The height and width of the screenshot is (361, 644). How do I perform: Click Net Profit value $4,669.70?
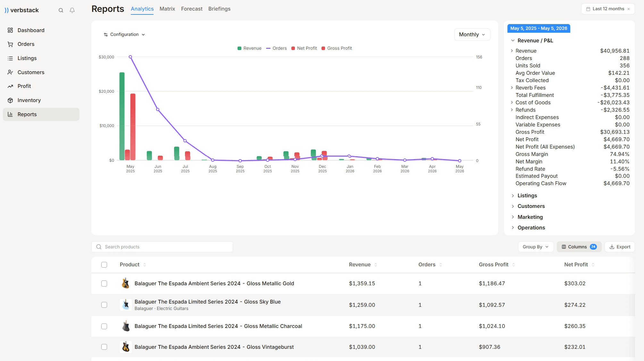point(616,139)
